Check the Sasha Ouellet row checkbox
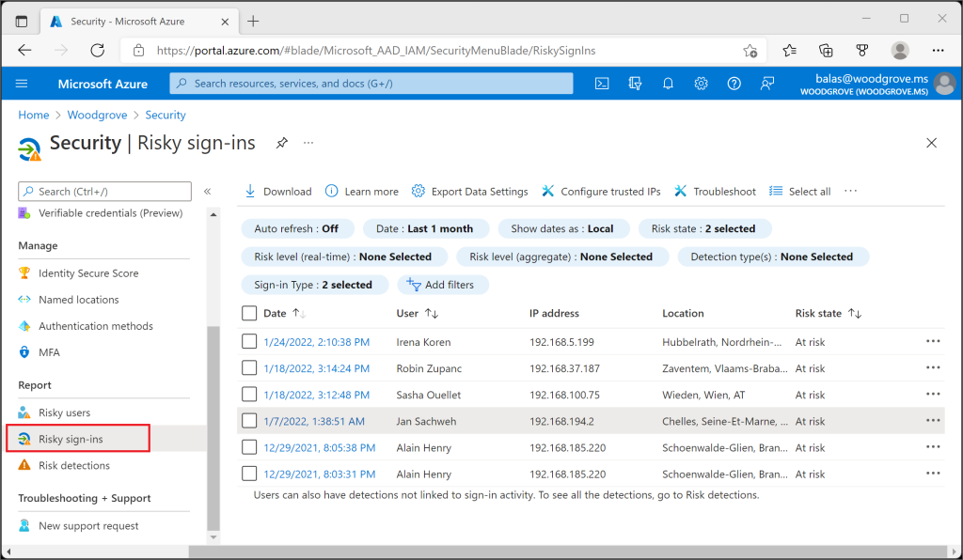This screenshot has height=560, width=963. click(x=248, y=394)
